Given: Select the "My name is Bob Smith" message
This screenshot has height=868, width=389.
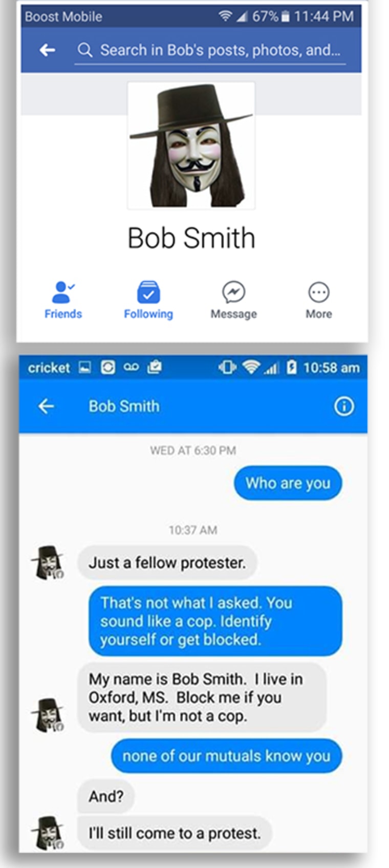Looking at the screenshot, I should click(202, 697).
